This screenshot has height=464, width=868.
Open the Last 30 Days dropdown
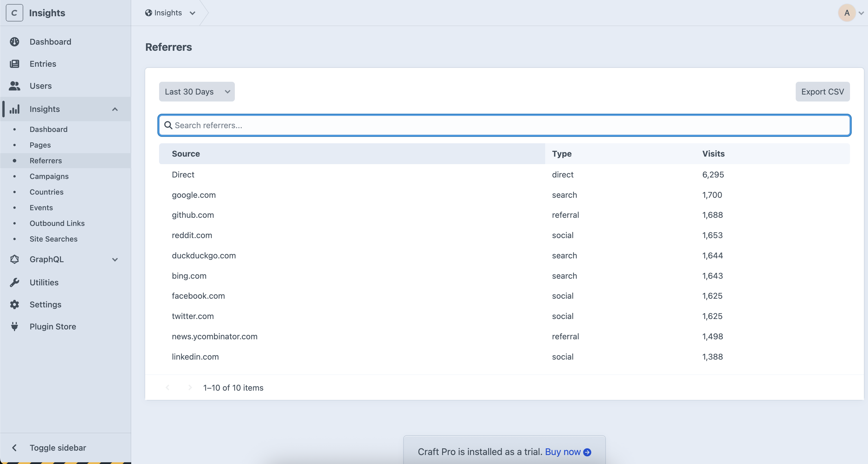197,92
